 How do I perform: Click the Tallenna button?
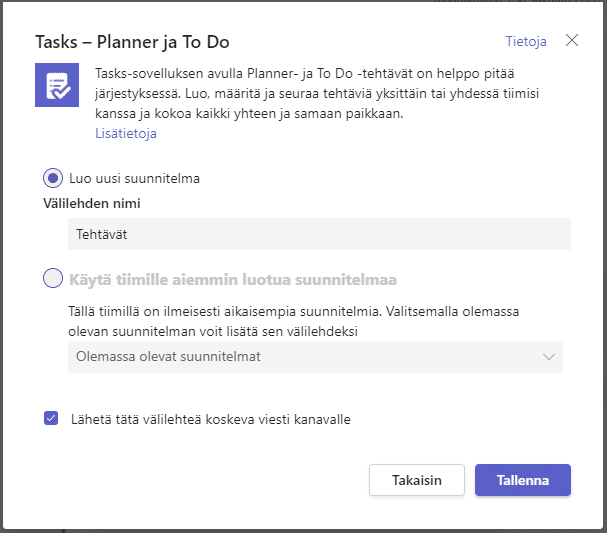click(523, 480)
